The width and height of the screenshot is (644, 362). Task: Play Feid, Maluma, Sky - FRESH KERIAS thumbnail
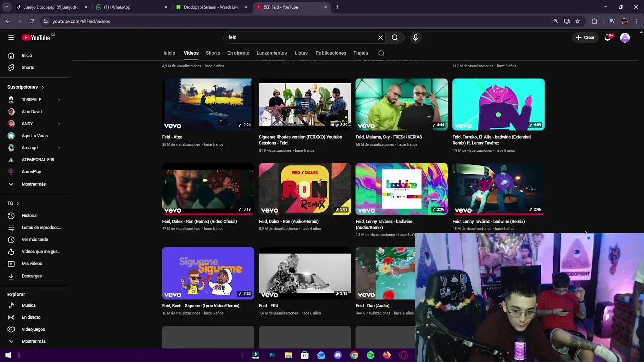point(401,105)
